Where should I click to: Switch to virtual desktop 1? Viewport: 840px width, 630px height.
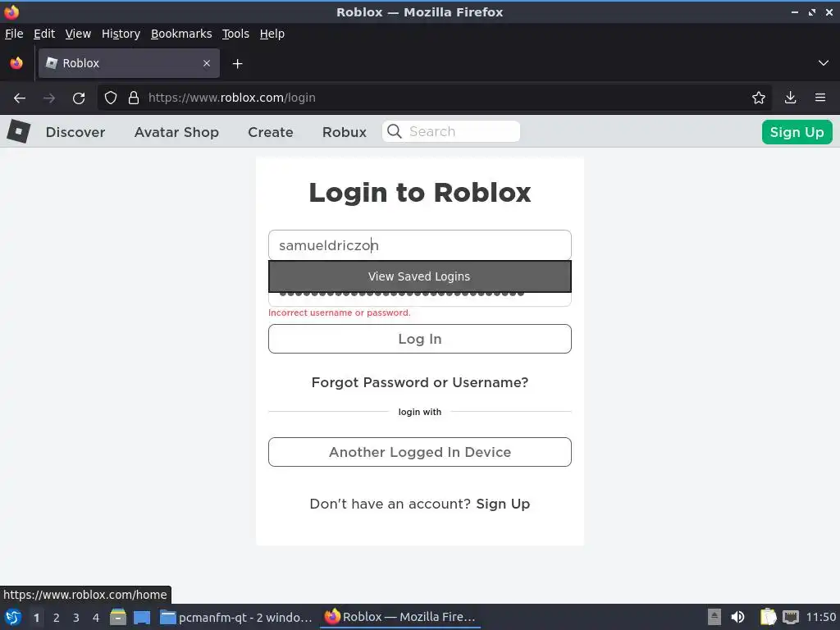click(x=36, y=618)
